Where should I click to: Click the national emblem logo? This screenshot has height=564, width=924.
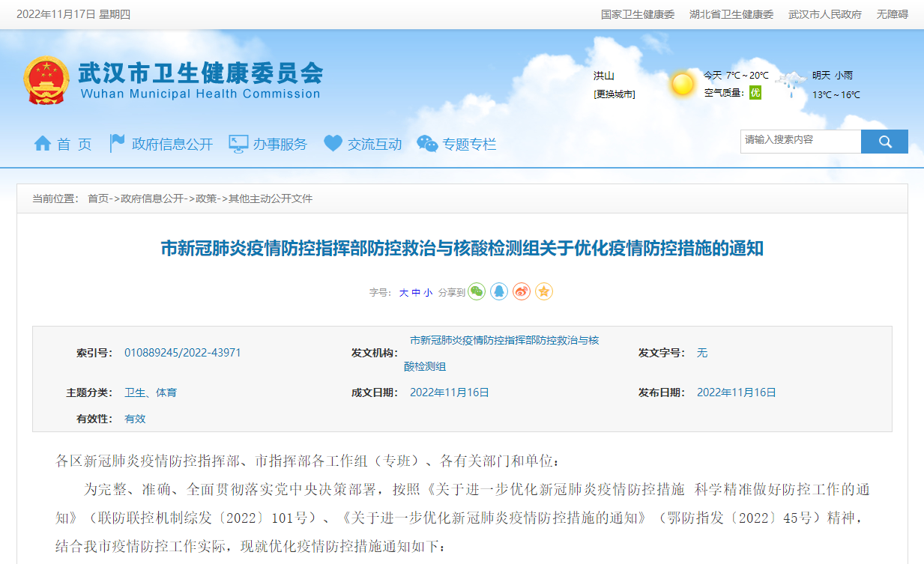coord(46,81)
